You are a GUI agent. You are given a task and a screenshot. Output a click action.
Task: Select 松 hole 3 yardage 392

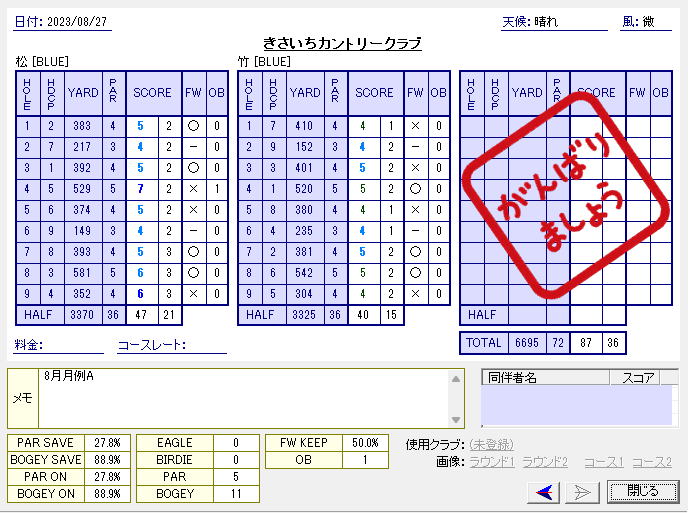click(82, 168)
